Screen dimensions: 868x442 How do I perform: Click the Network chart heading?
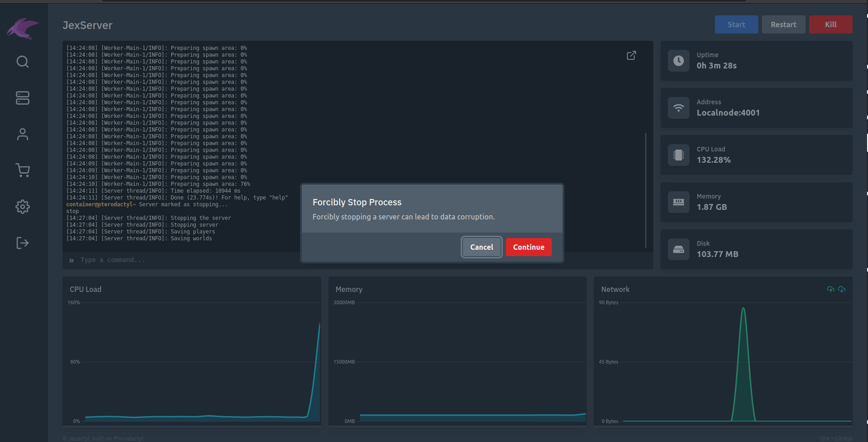615,289
